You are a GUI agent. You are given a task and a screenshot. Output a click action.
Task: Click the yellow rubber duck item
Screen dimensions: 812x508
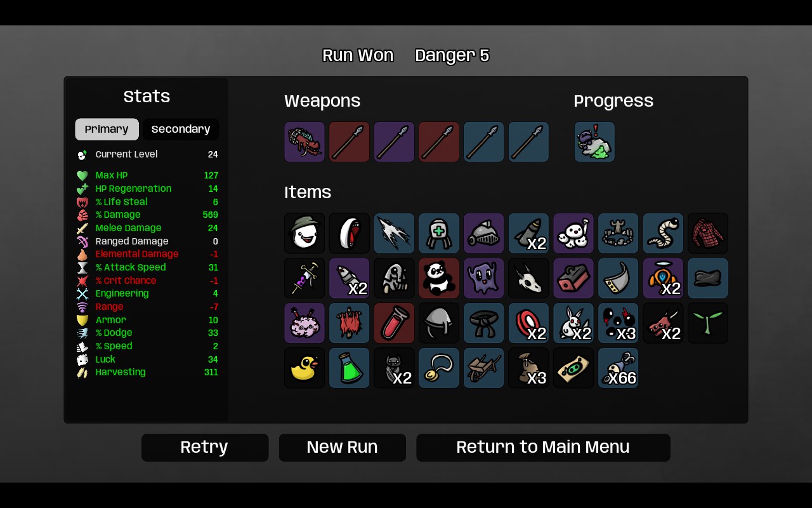tap(304, 368)
